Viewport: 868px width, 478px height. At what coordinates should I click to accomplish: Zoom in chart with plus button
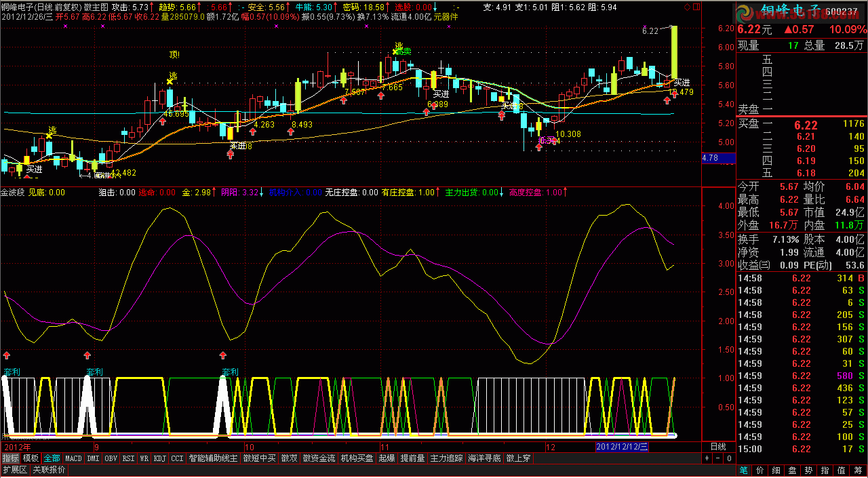click(707, 458)
